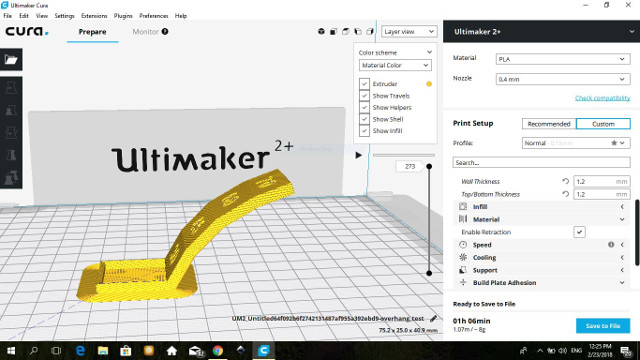Open file with the folder icon

(x=11, y=60)
